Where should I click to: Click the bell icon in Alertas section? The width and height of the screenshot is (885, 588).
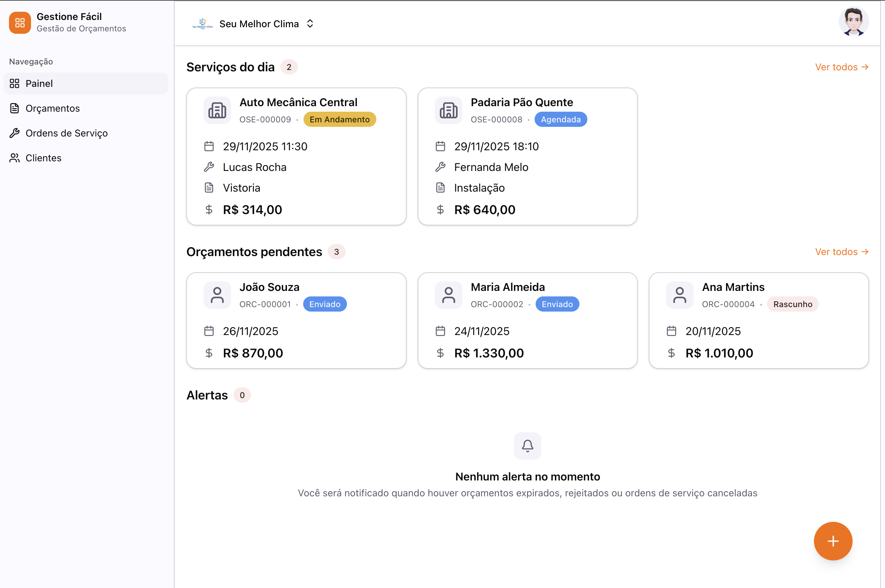(x=527, y=446)
